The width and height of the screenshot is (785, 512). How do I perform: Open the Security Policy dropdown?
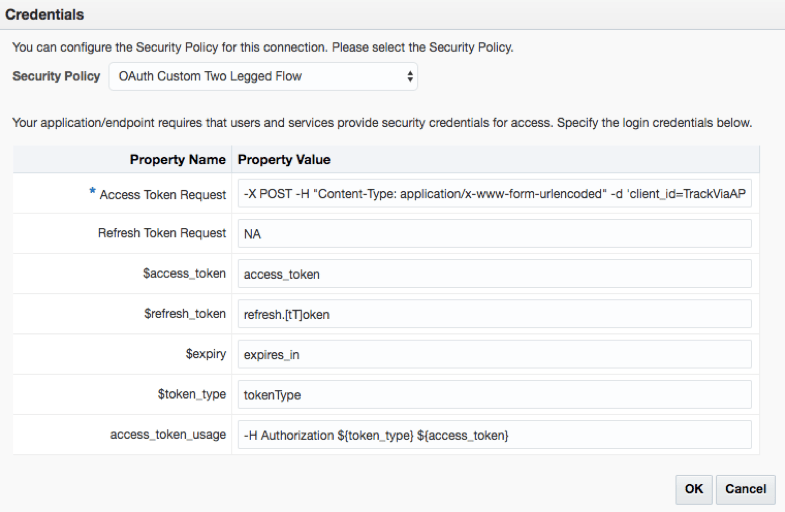263,76
